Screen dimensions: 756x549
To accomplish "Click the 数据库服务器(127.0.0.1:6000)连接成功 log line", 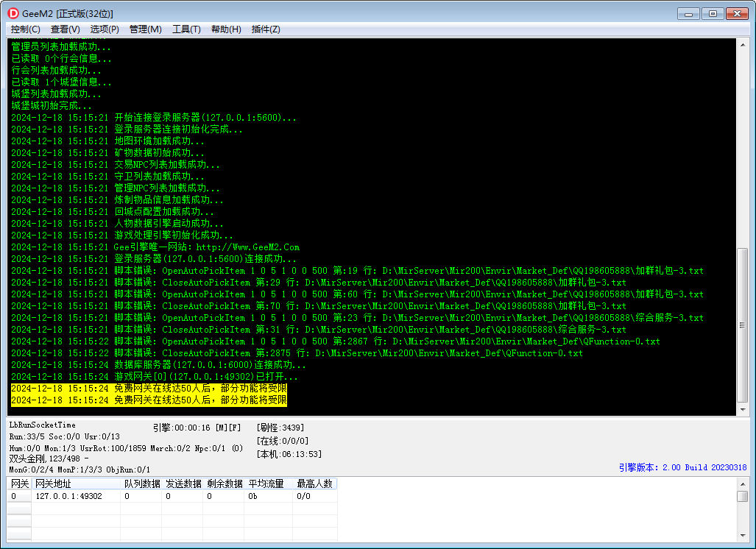I will (158, 365).
